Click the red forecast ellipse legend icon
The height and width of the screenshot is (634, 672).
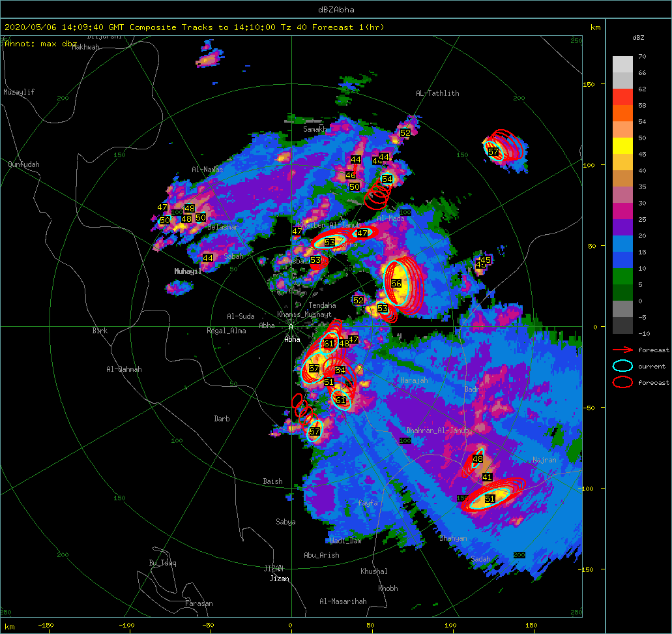pos(623,382)
